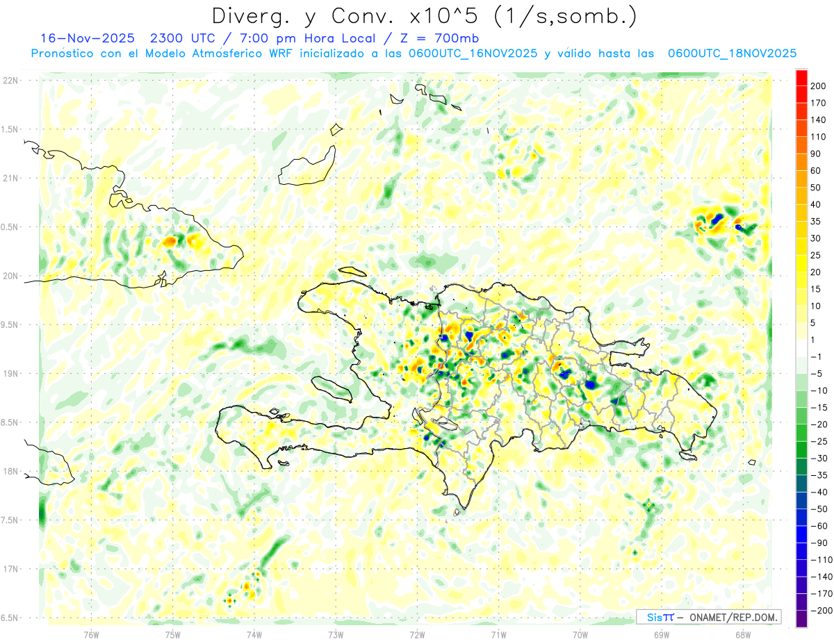834x644 pixels.
Task: Click the "17N" latitude label
Action: coord(10,568)
